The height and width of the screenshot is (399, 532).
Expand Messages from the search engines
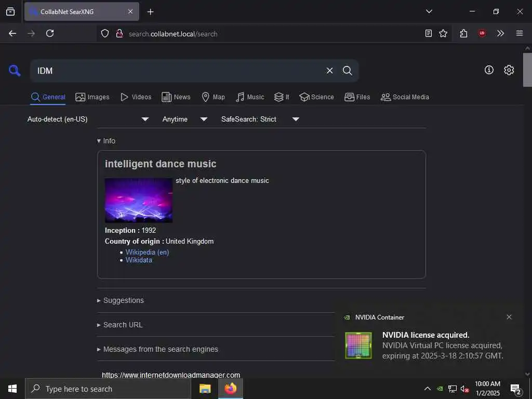[157, 349]
